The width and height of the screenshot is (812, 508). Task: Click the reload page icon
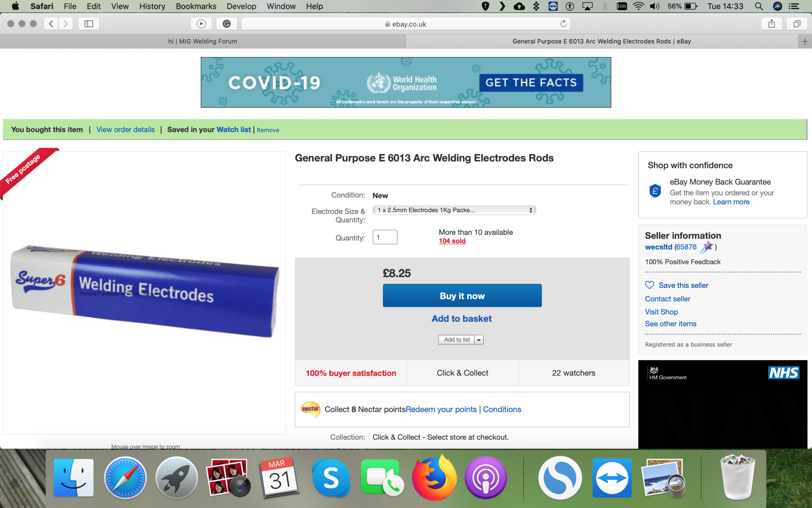click(563, 24)
